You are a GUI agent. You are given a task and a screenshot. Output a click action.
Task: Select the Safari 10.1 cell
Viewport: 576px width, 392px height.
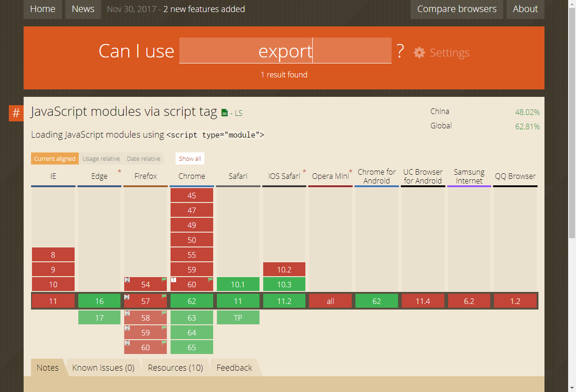238,285
